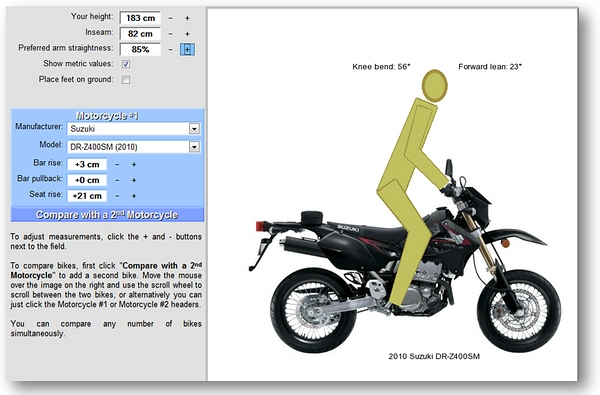The image size is (600, 395).
Task: Focus the Bar pullback field +0 cm
Action: (x=87, y=180)
